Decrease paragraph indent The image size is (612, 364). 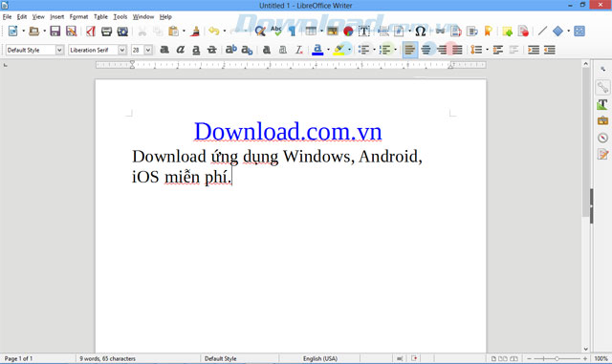point(550,50)
